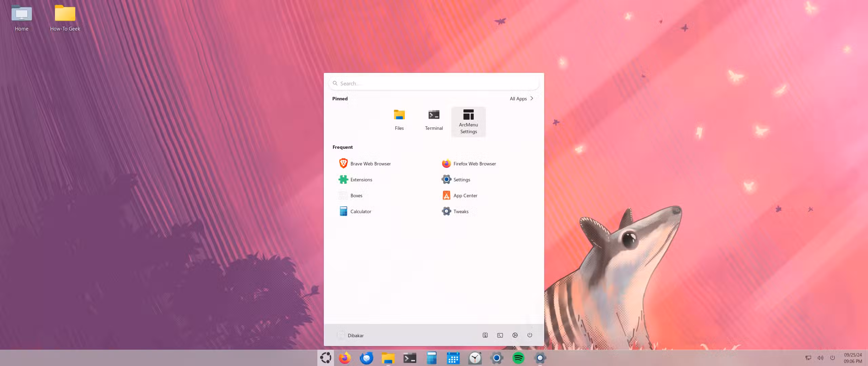Launch Spotify from the taskbar
Viewport: 868px width, 366px height.
(518, 358)
